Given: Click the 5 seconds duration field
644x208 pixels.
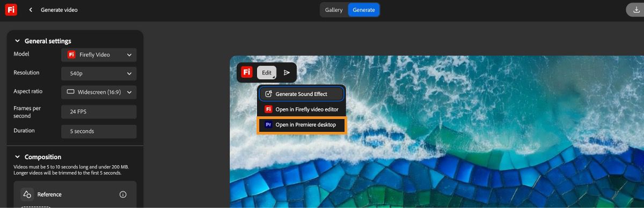Looking at the screenshot, I should click(x=99, y=131).
